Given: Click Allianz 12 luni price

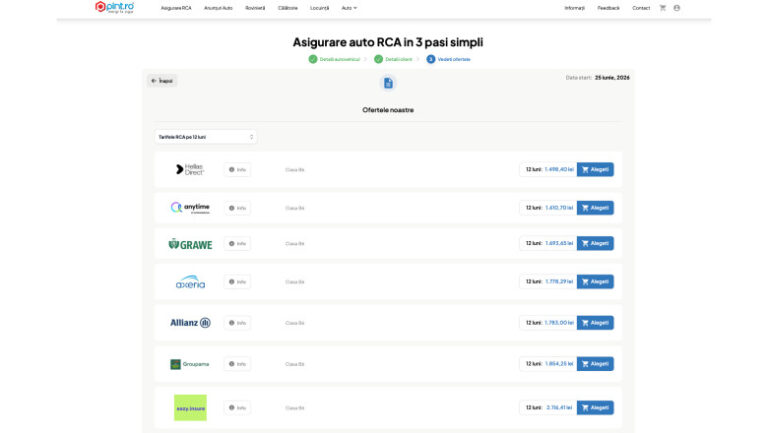Looking at the screenshot, I should point(559,323).
